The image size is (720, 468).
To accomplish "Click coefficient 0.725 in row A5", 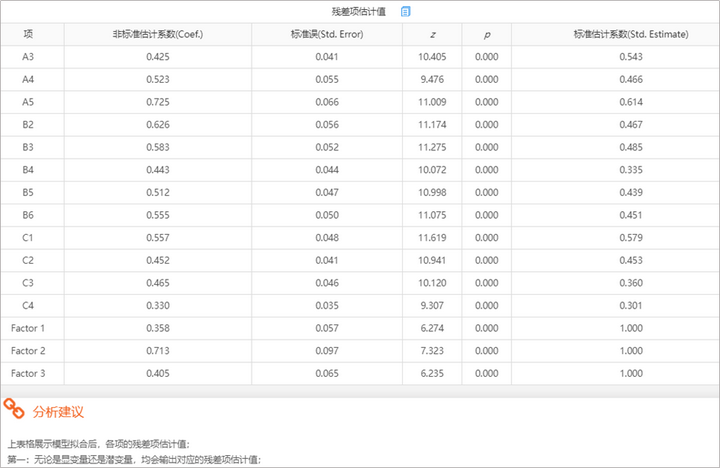I will point(158,101).
